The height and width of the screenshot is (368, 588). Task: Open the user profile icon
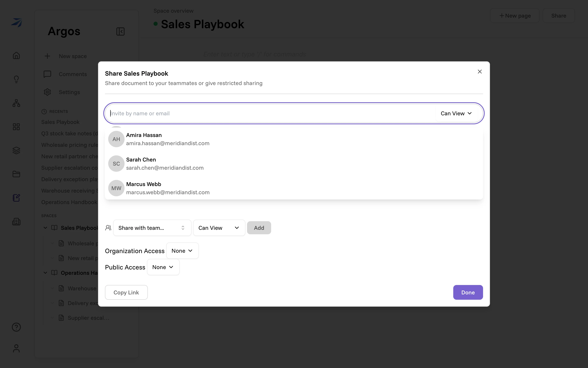coord(16,348)
